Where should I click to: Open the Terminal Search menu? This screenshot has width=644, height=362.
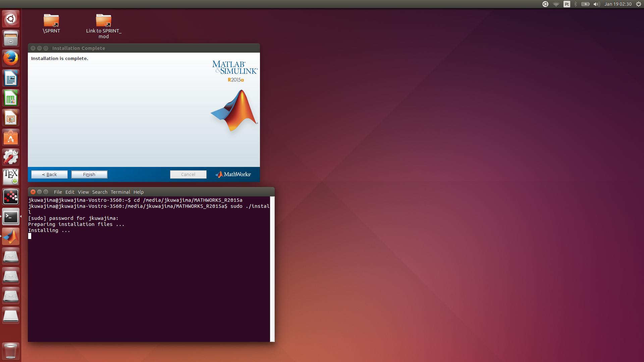click(x=100, y=192)
